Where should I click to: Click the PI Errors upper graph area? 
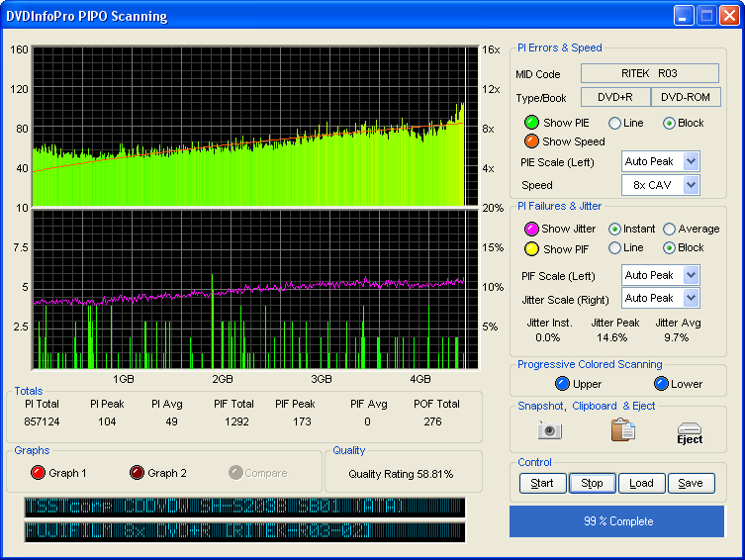[255, 126]
